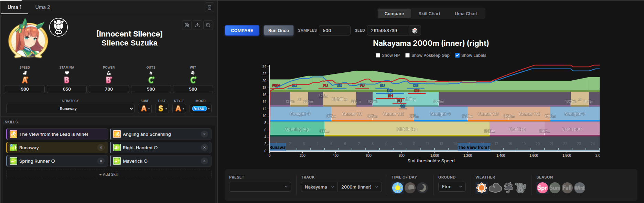Select Spring season icon

pyautogui.click(x=543, y=188)
